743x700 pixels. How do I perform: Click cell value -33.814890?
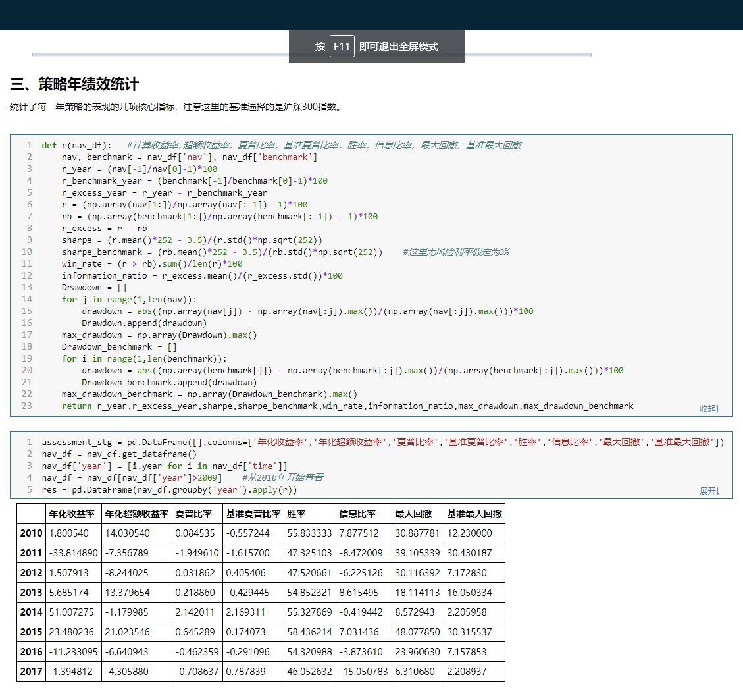click(74, 553)
